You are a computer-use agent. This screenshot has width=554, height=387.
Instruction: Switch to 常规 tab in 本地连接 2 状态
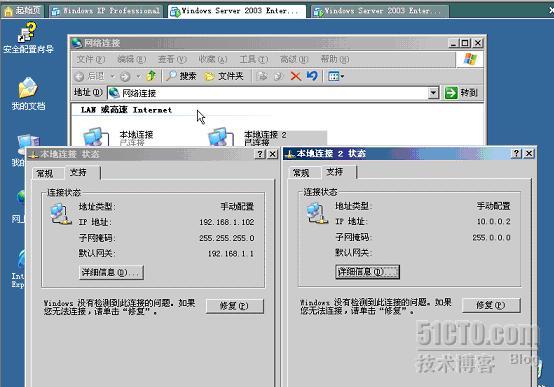[301, 173]
